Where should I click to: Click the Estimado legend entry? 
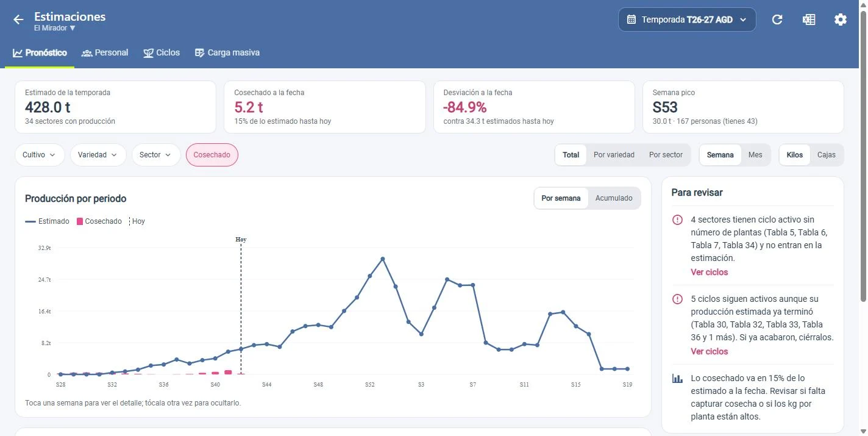click(x=47, y=221)
